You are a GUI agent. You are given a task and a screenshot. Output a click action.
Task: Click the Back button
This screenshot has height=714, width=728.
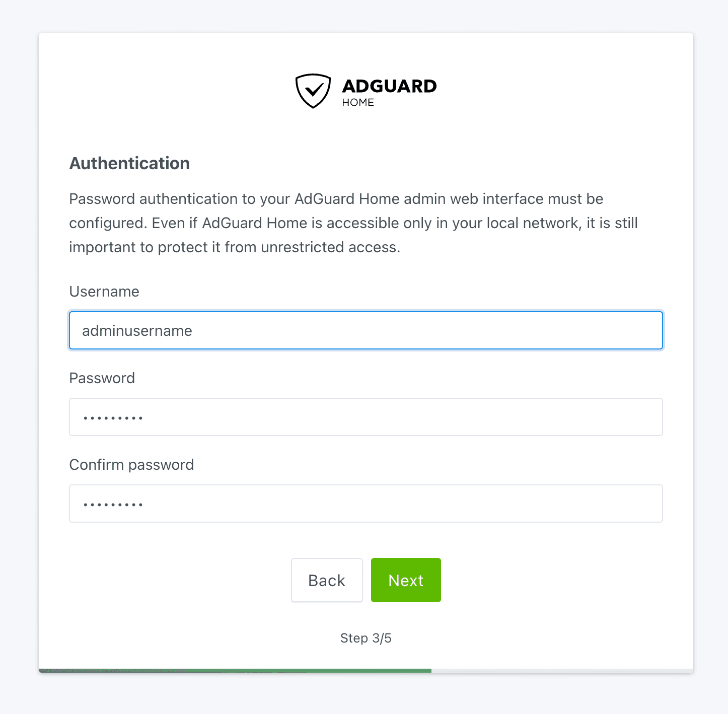click(x=327, y=580)
